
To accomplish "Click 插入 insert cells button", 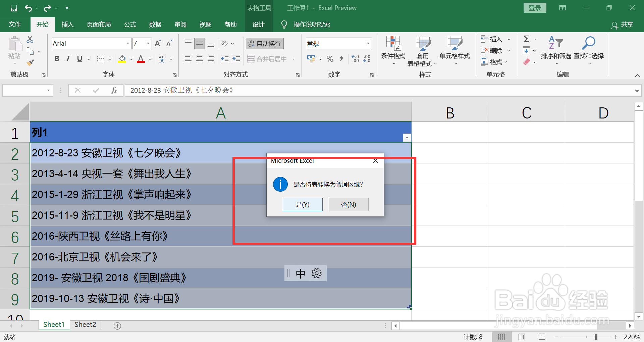I will tap(492, 39).
